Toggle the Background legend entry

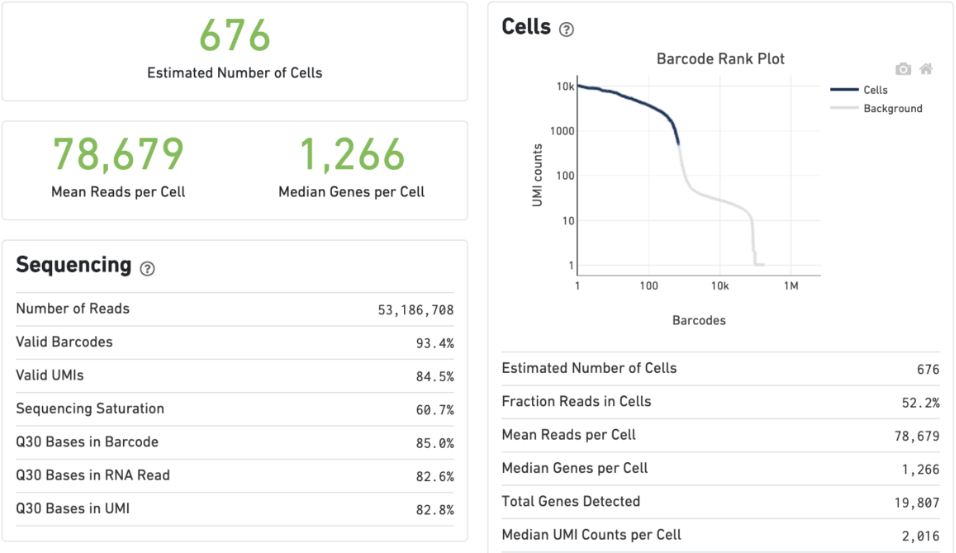pyautogui.click(x=876, y=109)
